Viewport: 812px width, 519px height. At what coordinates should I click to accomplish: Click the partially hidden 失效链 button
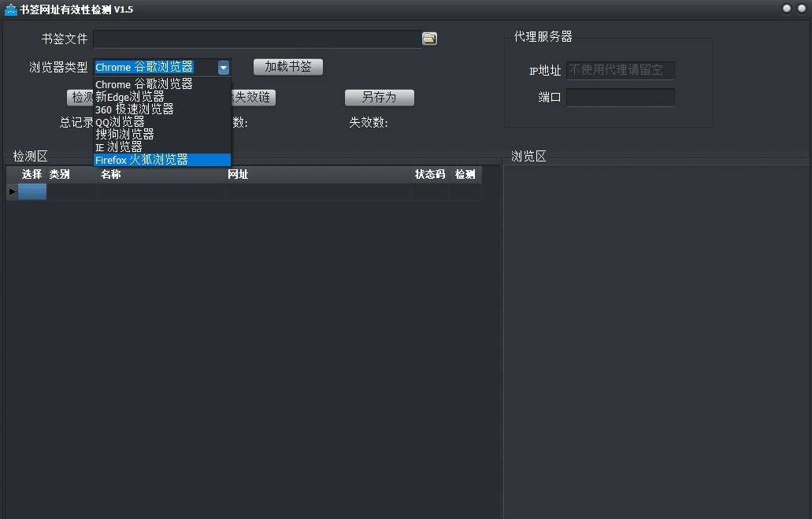[x=254, y=98]
